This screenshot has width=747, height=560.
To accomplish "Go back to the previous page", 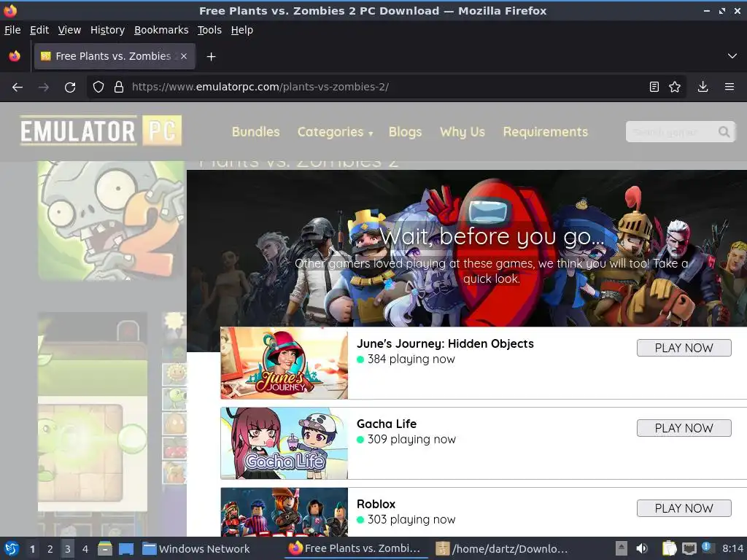I will (x=18, y=87).
